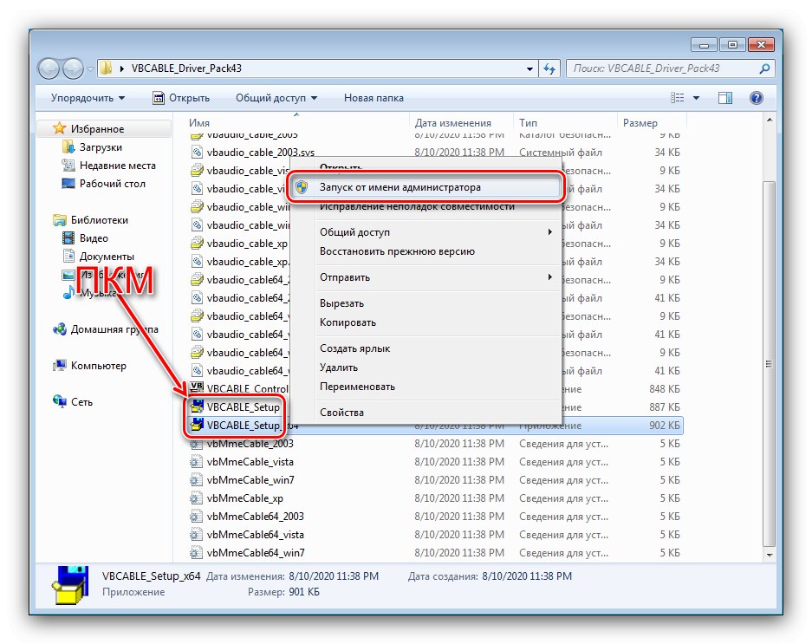Open the Отправить context submenu
Image resolution: width=812 pixels, height=644 pixels.
(425, 277)
